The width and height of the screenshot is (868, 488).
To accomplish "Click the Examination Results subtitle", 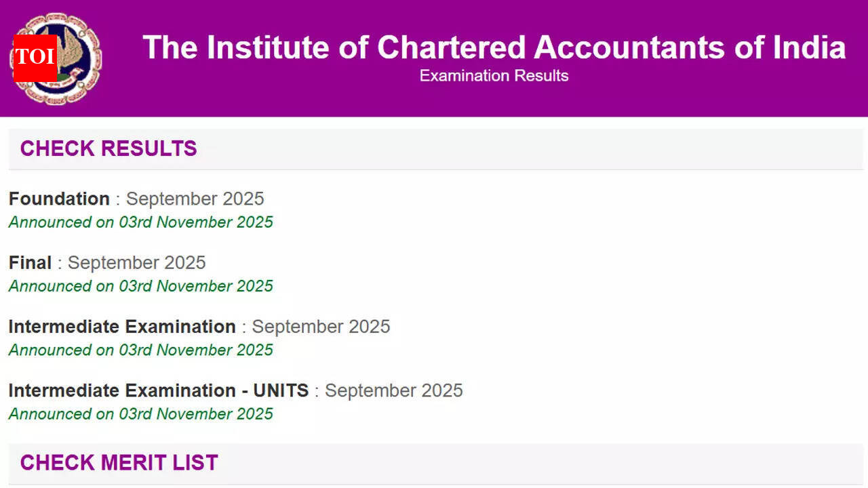I will [494, 76].
